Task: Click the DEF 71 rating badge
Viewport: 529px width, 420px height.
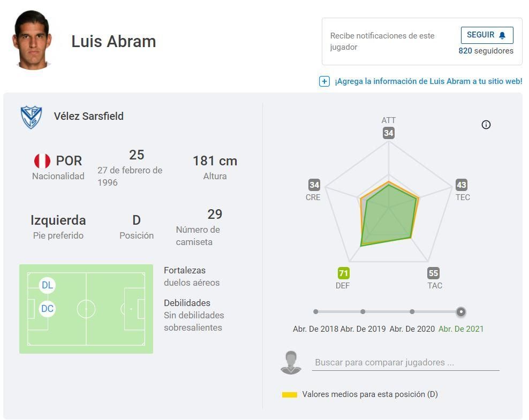Action: pos(343,273)
